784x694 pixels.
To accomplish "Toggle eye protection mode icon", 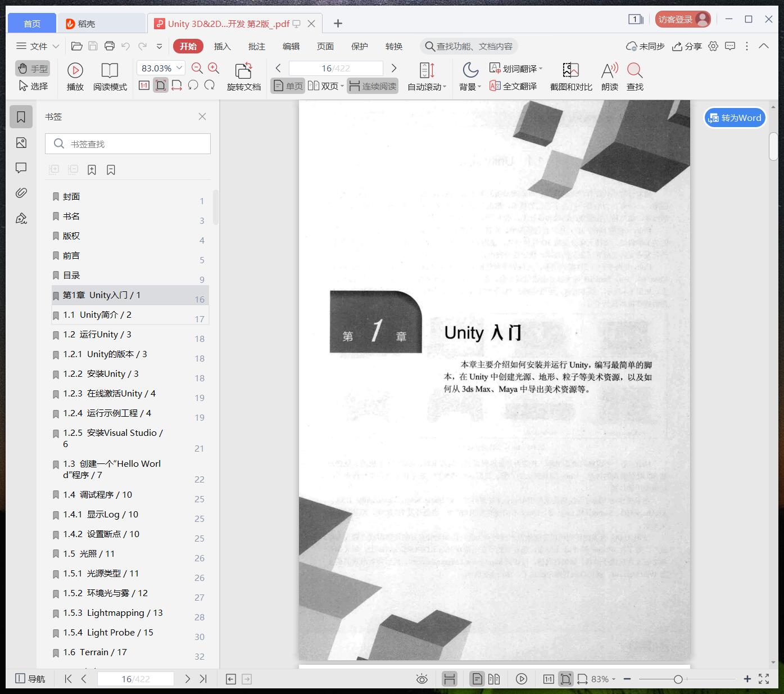I will coord(422,679).
